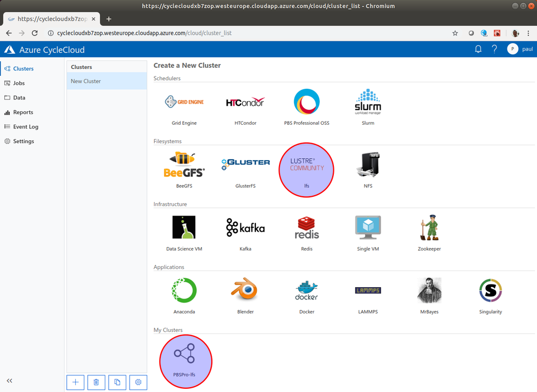Viewport: 537px width, 392px height.
Task: Add a new cluster with plus button
Action: pos(75,382)
